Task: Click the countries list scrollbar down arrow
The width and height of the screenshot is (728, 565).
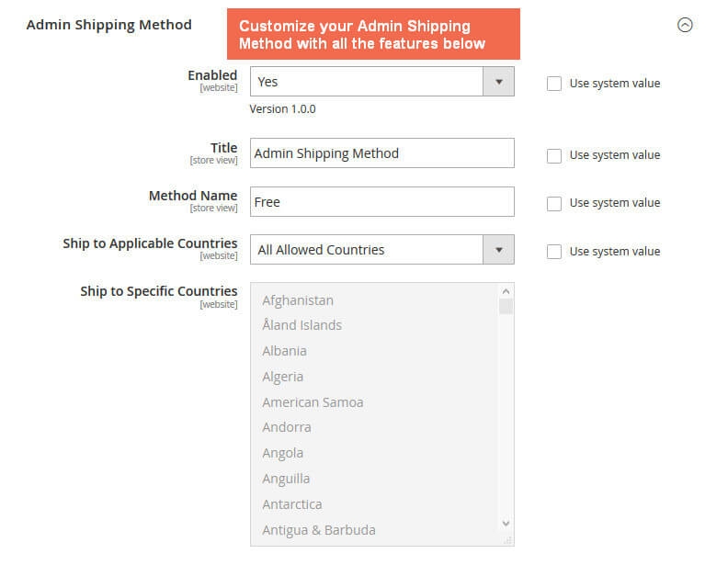Action: click(506, 523)
